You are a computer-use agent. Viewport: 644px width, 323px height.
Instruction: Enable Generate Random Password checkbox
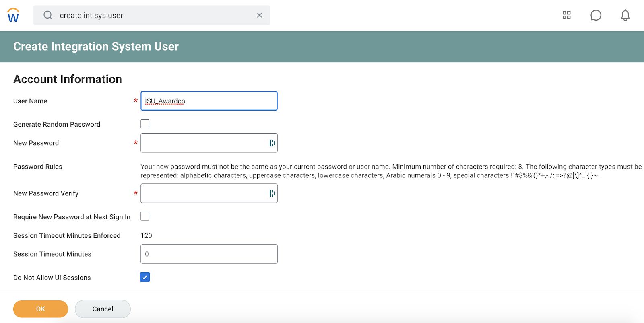point(145,124)
